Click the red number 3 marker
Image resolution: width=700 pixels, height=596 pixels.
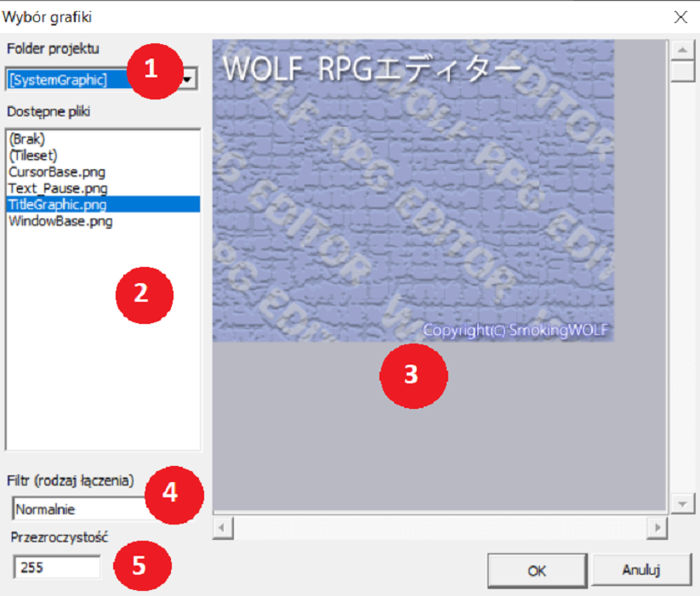click(413, 375)
